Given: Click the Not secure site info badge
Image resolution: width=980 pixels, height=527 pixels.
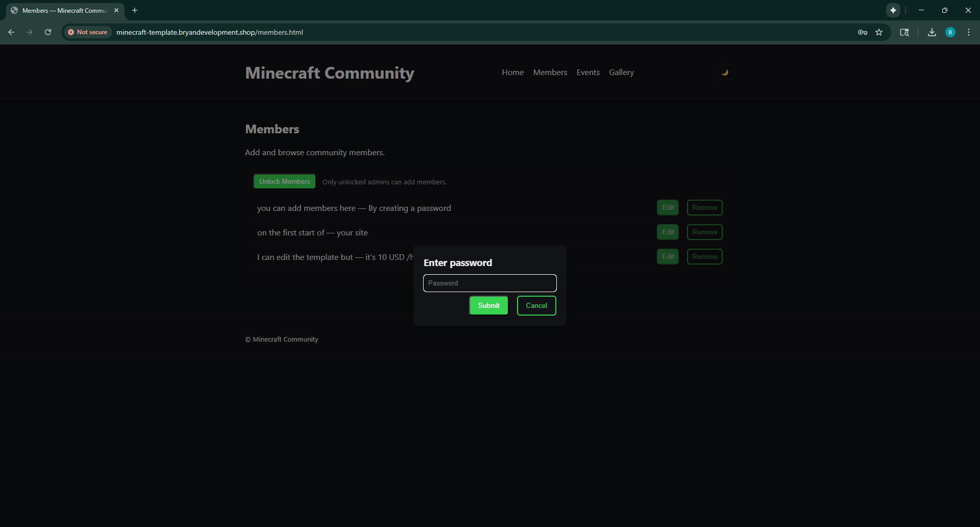Looking at the screenshot, I should tap(88, 32).
